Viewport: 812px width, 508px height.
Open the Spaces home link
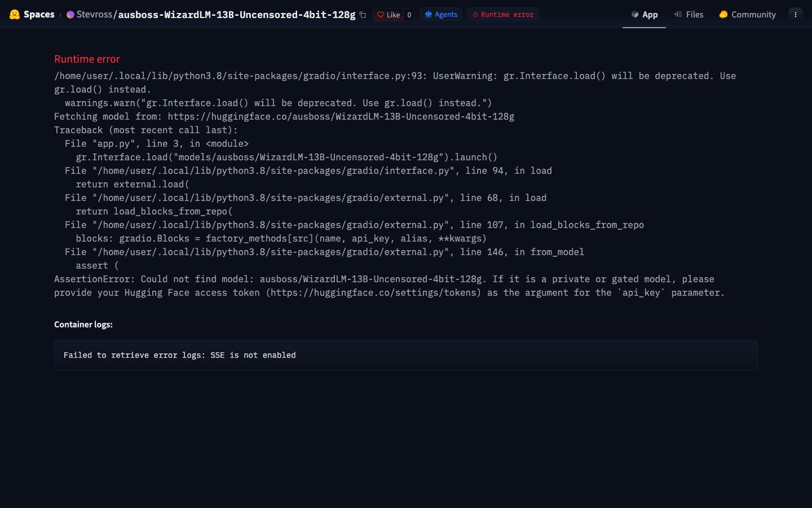pyautogui.click(x=39, y=14)
